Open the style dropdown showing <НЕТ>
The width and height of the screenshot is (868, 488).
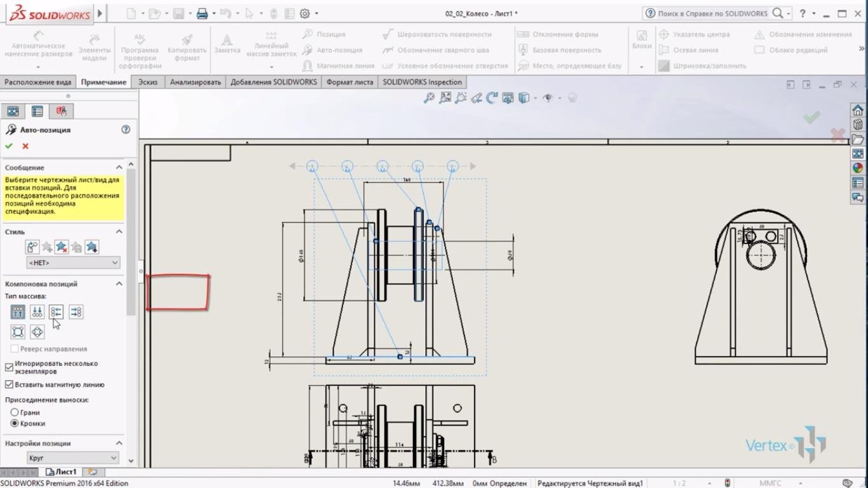72,262
